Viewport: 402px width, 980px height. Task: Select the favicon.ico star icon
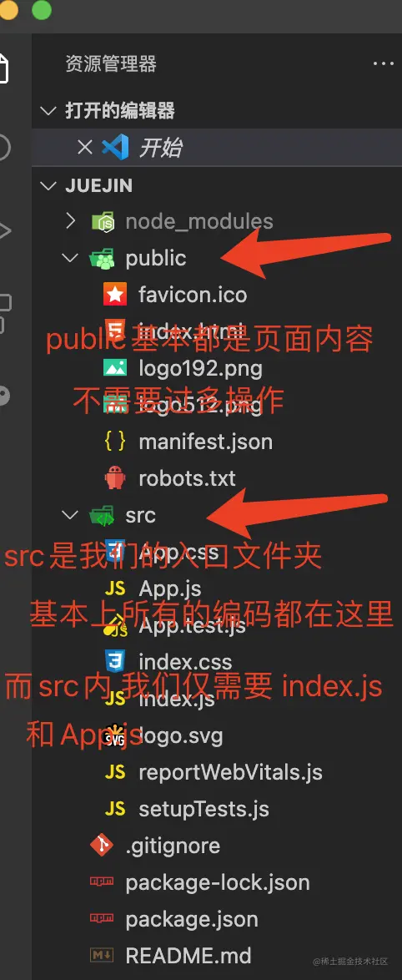point(115,295)
